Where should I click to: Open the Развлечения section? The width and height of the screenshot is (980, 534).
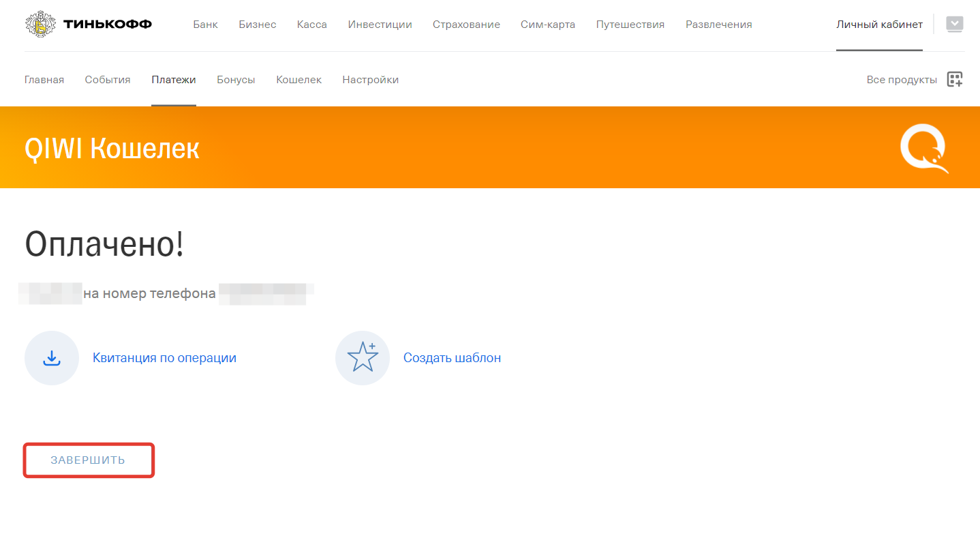(x=719, y=25)
